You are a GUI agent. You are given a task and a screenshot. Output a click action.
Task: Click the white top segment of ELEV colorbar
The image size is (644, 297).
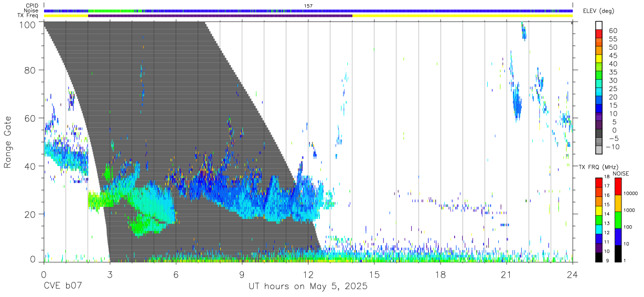pyautogui.click(x=599, y=25)
